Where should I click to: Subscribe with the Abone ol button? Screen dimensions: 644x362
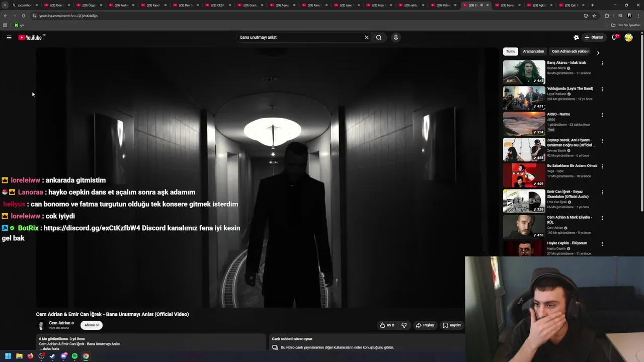point(92,325)
